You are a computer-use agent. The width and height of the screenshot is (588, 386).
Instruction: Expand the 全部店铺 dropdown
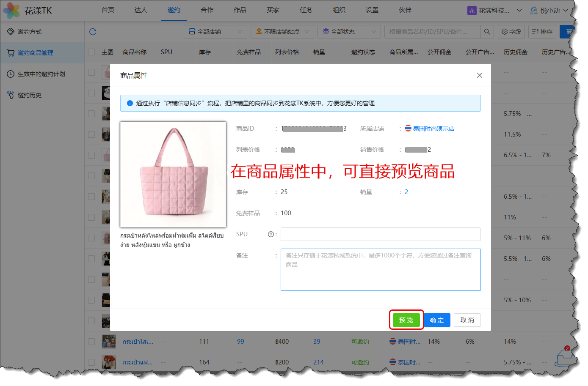pos(215,32)
